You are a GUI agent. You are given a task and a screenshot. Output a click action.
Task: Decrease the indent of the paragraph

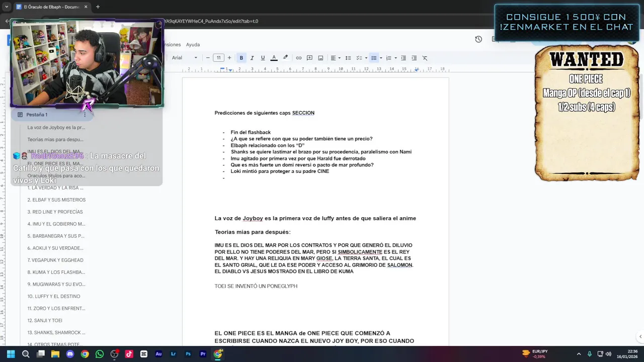403,58
